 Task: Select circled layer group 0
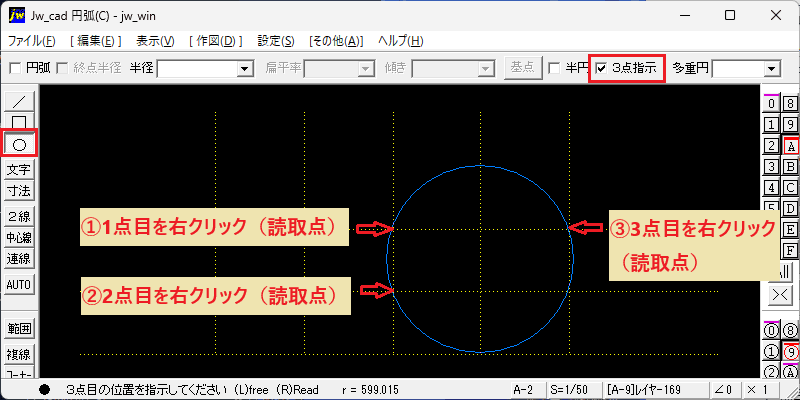771,331
